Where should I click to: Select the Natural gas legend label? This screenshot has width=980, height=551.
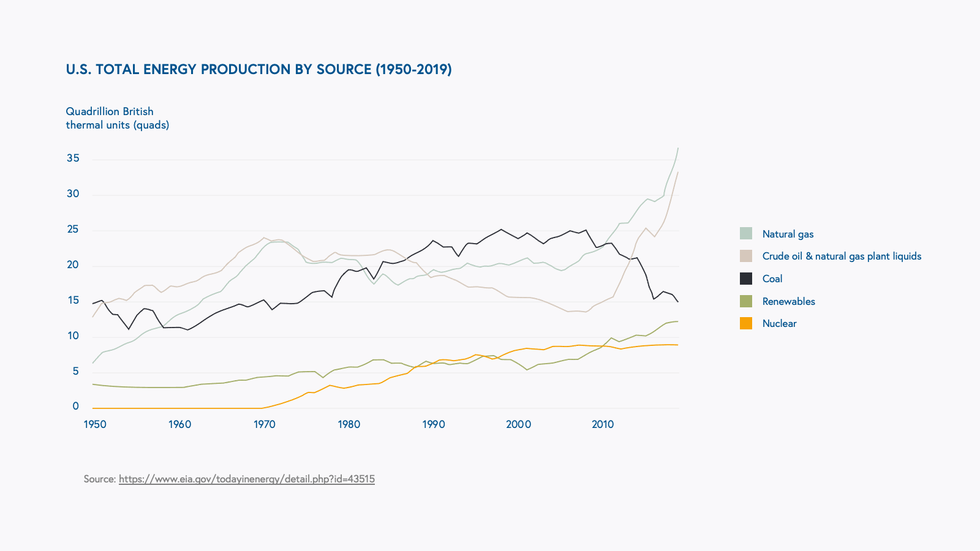[788, 234]
